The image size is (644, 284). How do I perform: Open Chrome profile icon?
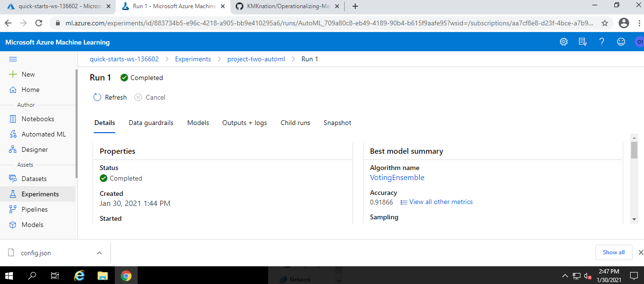(623, 23)
